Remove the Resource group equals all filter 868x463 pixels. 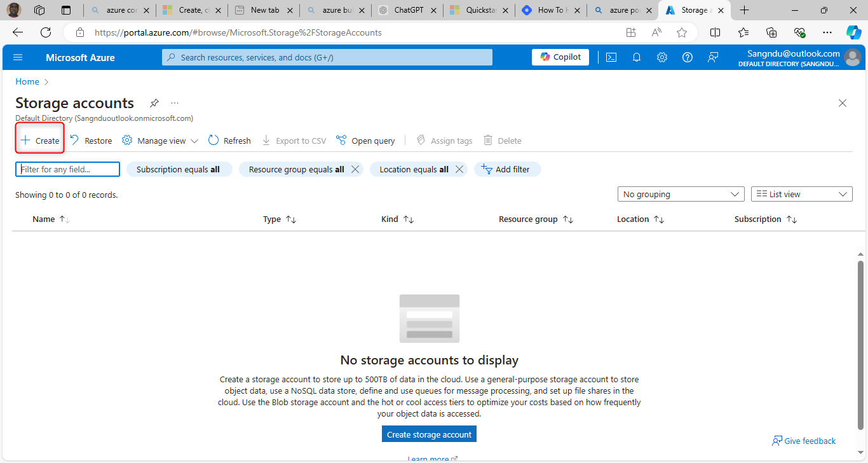click(x=355, y=169)
